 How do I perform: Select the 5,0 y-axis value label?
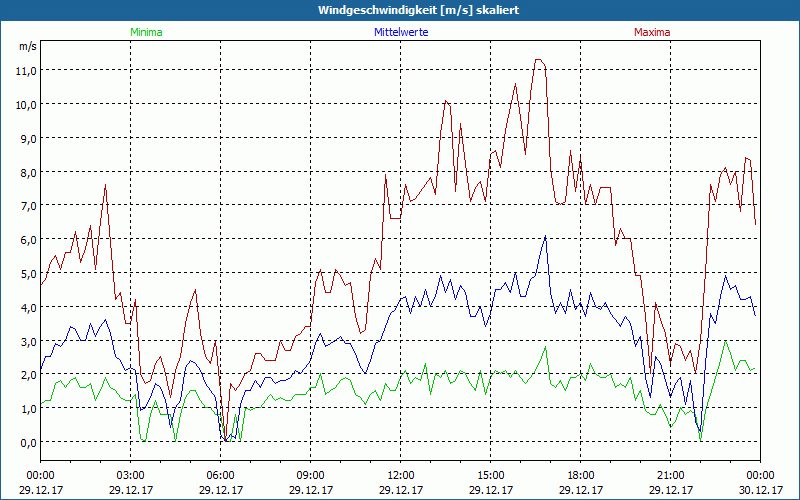[x=25, y=273]
